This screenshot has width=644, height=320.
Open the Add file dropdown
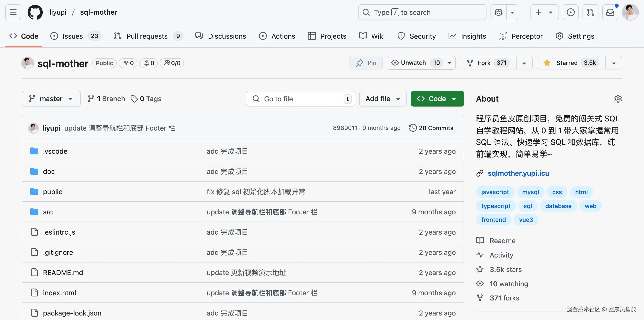(x=383, y=99)
